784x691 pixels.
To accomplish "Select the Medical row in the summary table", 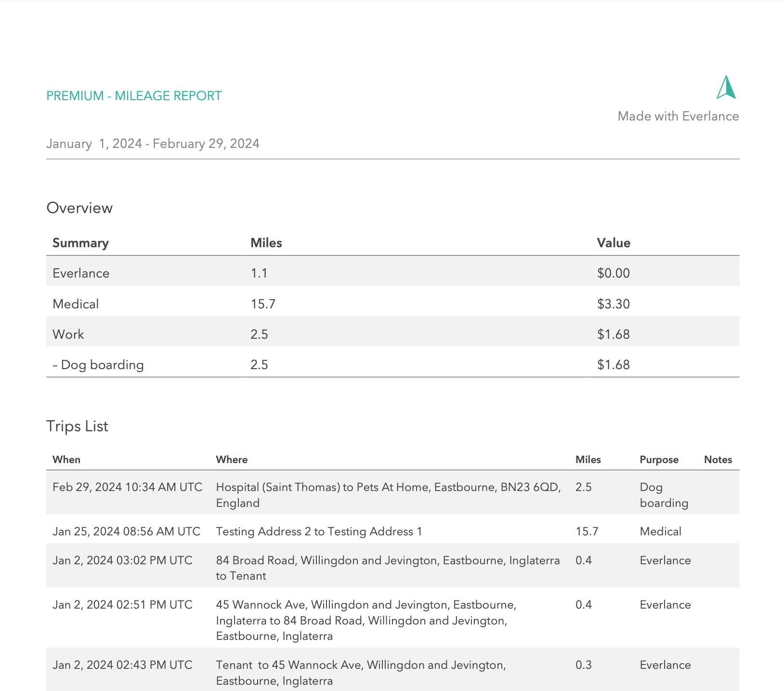I will click(x=76, y=304).
